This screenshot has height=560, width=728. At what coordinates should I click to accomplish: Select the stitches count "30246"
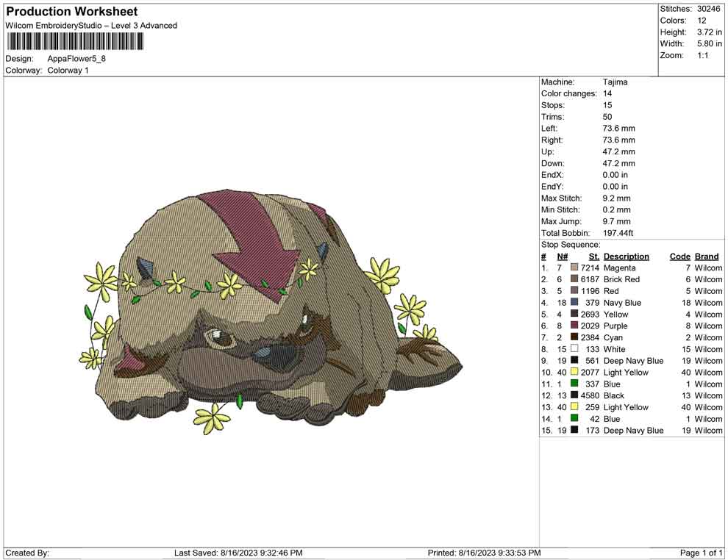(x=708, y=9)
